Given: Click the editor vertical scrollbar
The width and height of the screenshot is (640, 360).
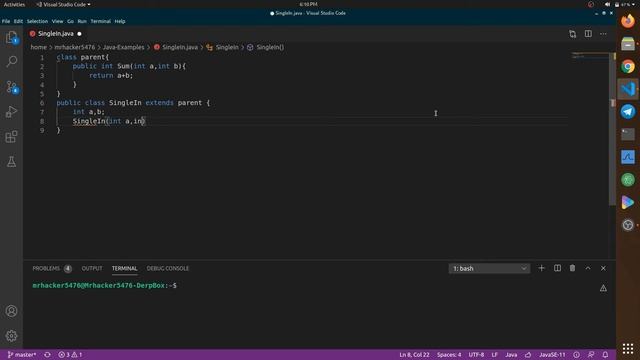Looking at the screenshot, I should coord(612,129).
